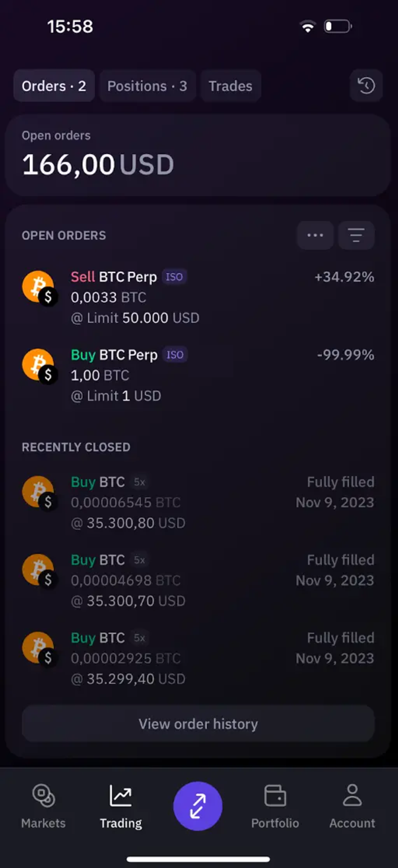Click the View order history button
The image size is (398, 868).
(x=198, y=724)
